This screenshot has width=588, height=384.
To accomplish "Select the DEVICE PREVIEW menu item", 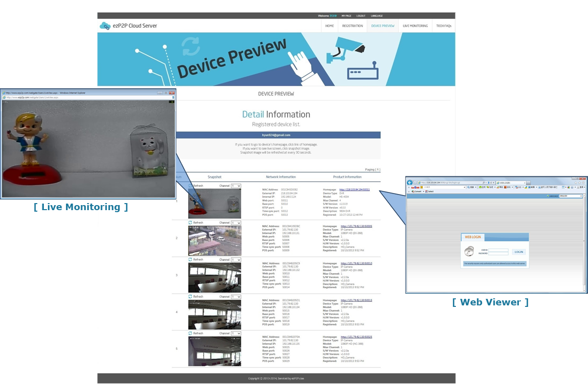I will click(382, 26).
